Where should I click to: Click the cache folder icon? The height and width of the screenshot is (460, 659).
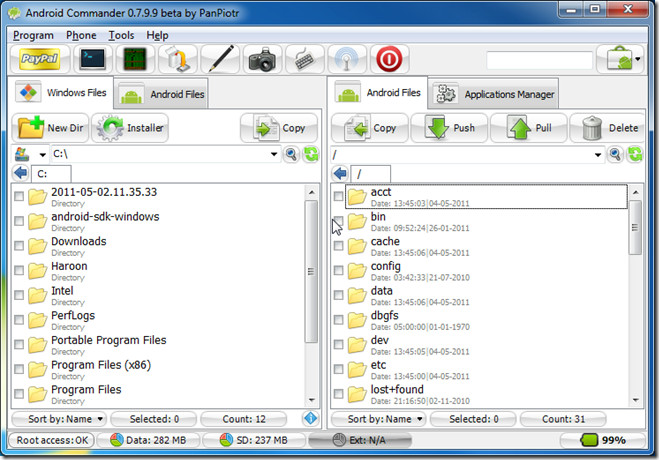pyautogui.click(x=357, y=246)
